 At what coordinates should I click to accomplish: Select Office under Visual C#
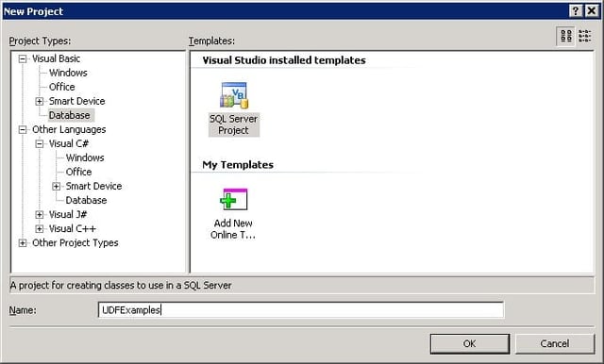[79, 172]
